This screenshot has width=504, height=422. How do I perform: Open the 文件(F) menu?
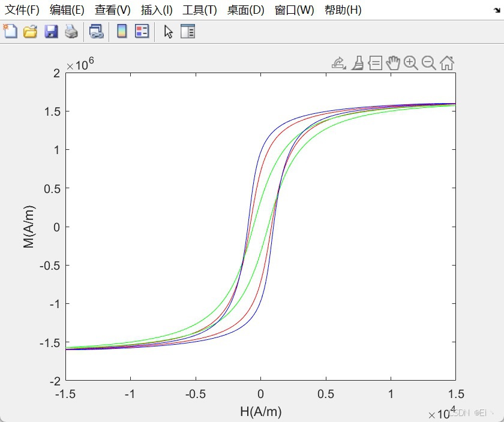pyautogui.click(x=22, y=10)
